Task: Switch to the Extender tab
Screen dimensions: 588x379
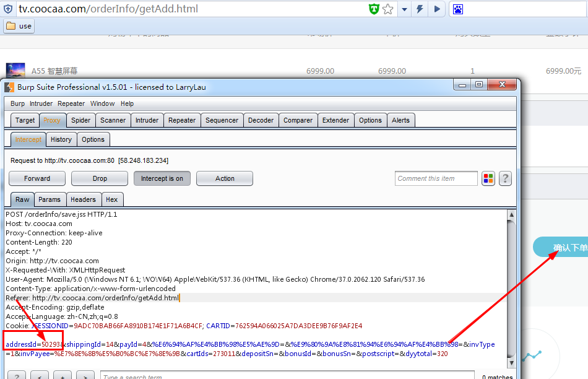Action: pyautogui.click(x=335, y=121)
